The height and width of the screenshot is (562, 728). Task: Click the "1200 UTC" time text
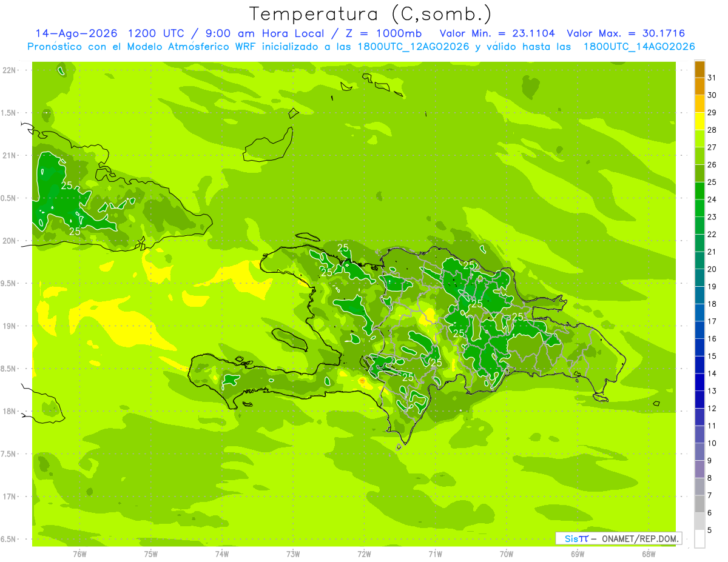pyautogui.click(x=157, y=33)
